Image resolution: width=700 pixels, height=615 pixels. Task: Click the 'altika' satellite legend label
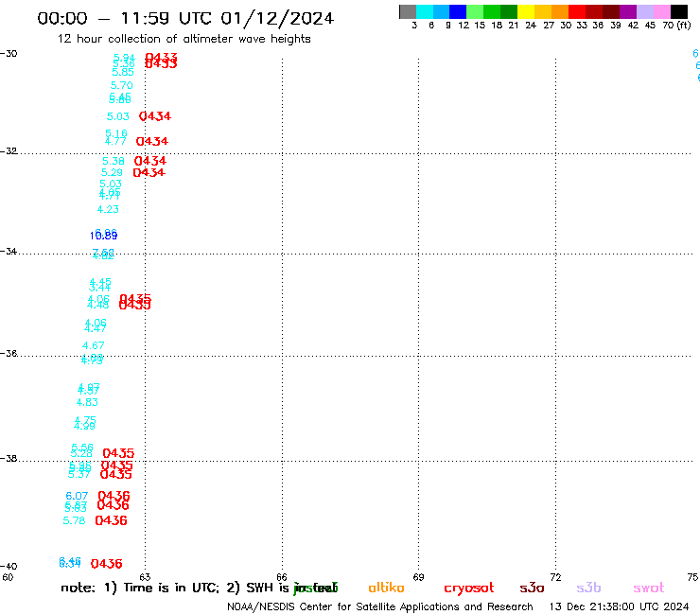(386, 588)
